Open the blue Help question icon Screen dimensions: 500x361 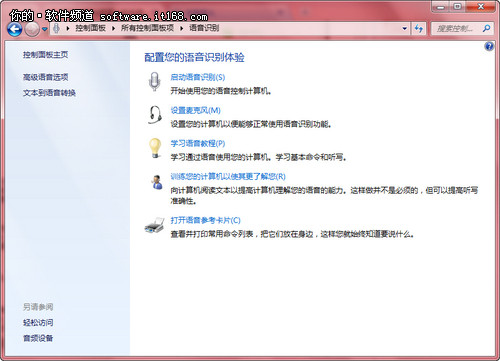[489, 46]
